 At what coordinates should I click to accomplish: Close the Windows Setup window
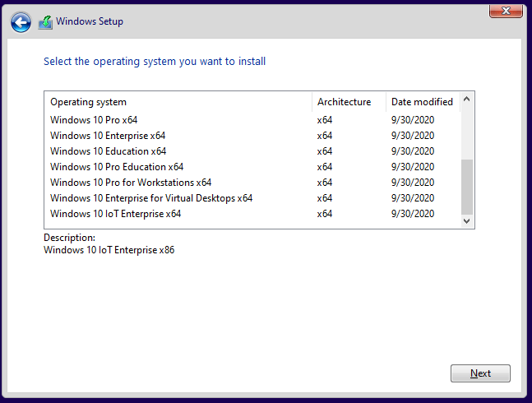pos(507,10)
